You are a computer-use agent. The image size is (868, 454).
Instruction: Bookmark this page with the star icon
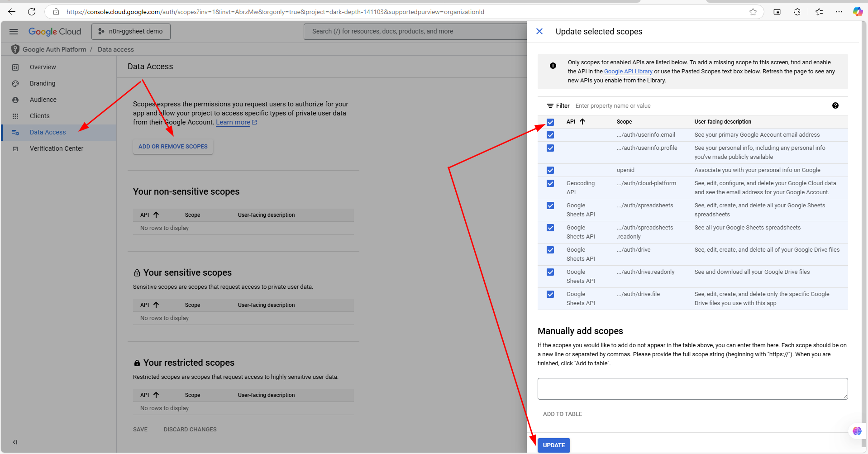pyautogui.click(x=753, y=12)
